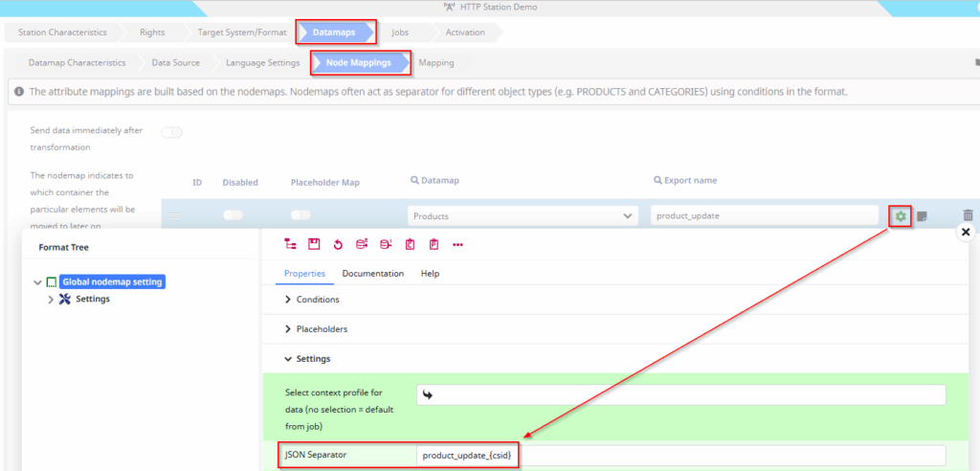Open Datamap Characteristics sub-step
This screenshot has width=980, height=471.
(x=77, y=62)
